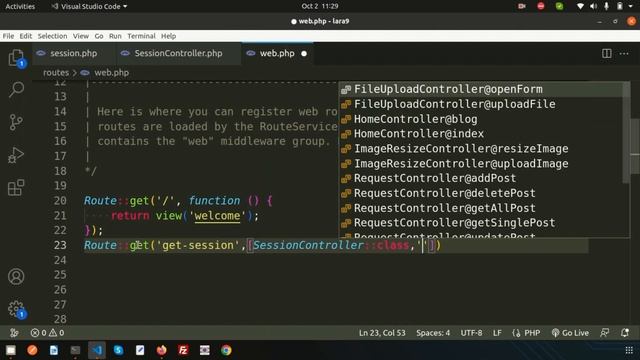Screen dimensions: 640x360
Task: Open the Manage gear icon
Action: (x=16, y=309)
